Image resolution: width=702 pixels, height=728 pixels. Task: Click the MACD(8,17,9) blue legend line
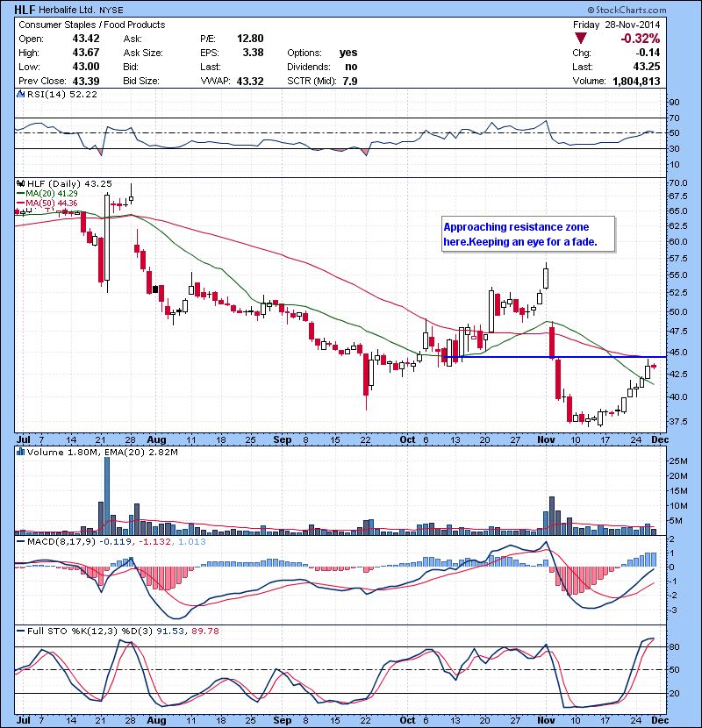(x=21, y=541)
